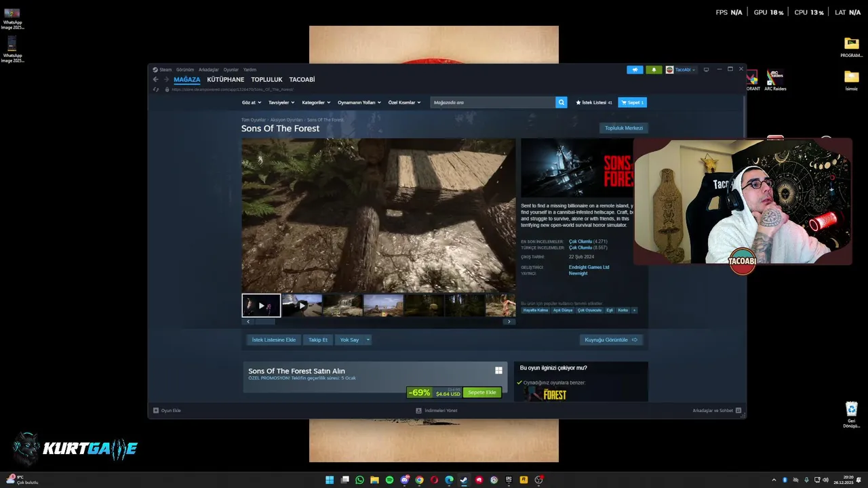Image resolution: width=868 pixels, height=488 pixels.
Task: Open Epic Games Launcher from taskbar
Action: pyautogui.click(x=509, y=480)
